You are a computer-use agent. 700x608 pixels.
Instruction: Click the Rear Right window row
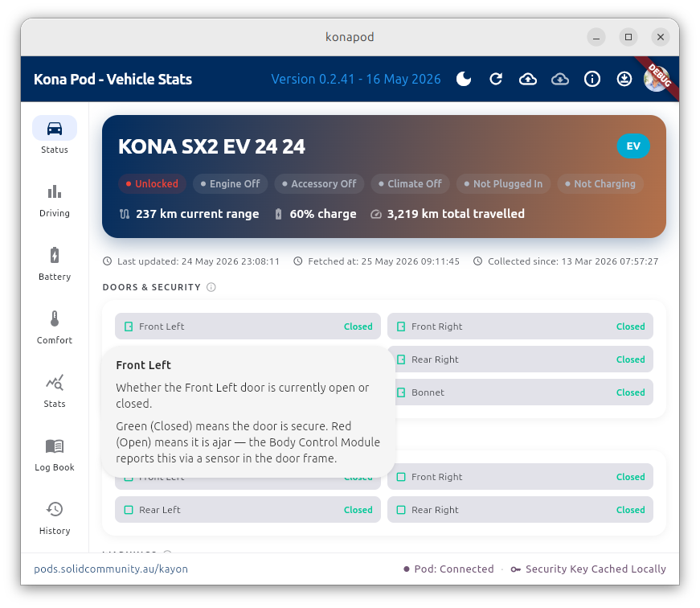click(x=520, y=510)
